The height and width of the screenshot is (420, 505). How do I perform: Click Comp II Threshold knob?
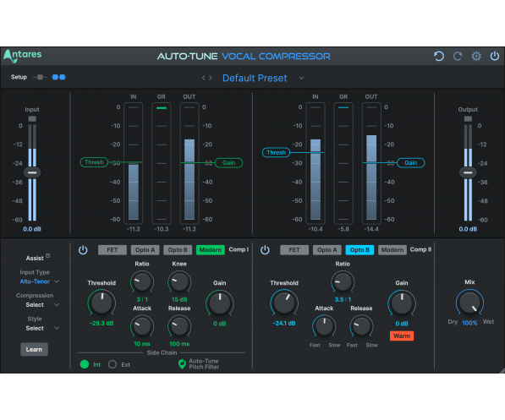pyautogui.click(x=284, y=303)
